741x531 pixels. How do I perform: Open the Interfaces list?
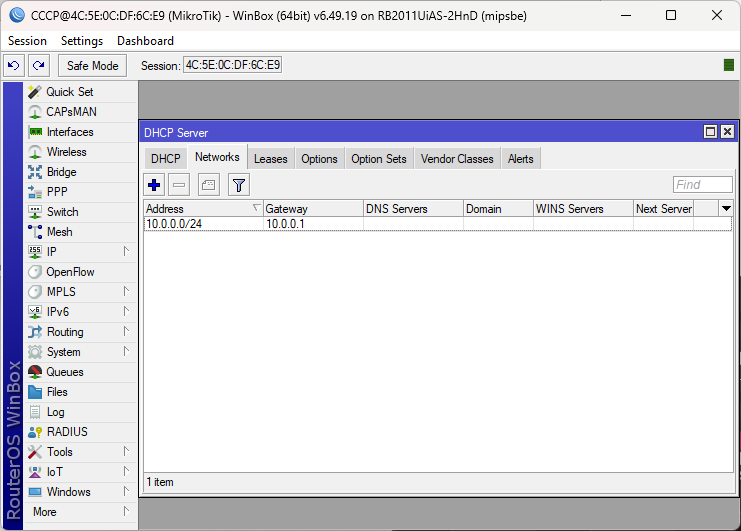(80, 132)
